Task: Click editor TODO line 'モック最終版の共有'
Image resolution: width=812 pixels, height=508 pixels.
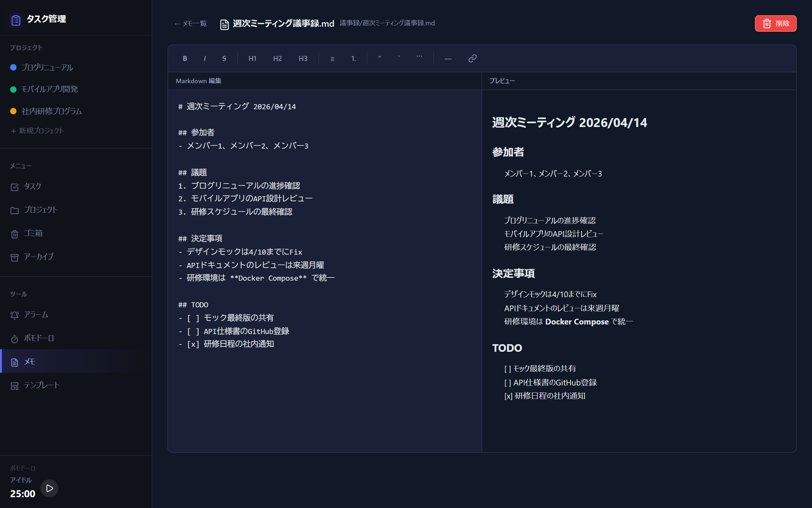Action: click(x=226, y=318)
